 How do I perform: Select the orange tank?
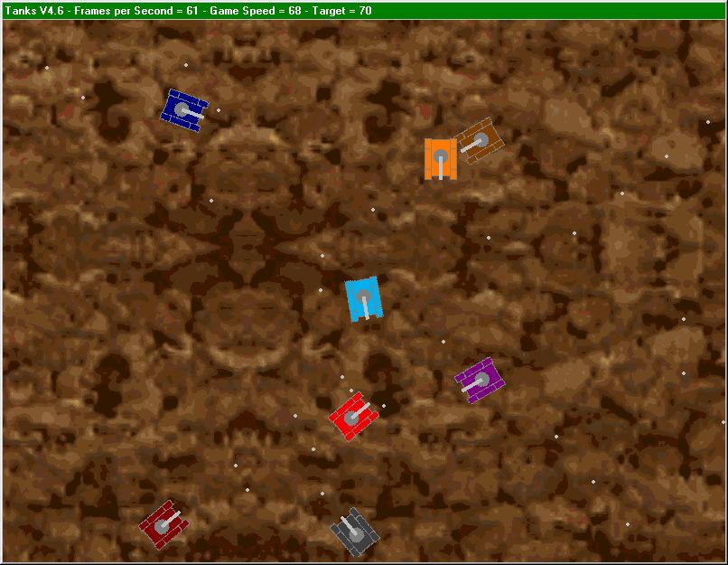click(440, 159)
